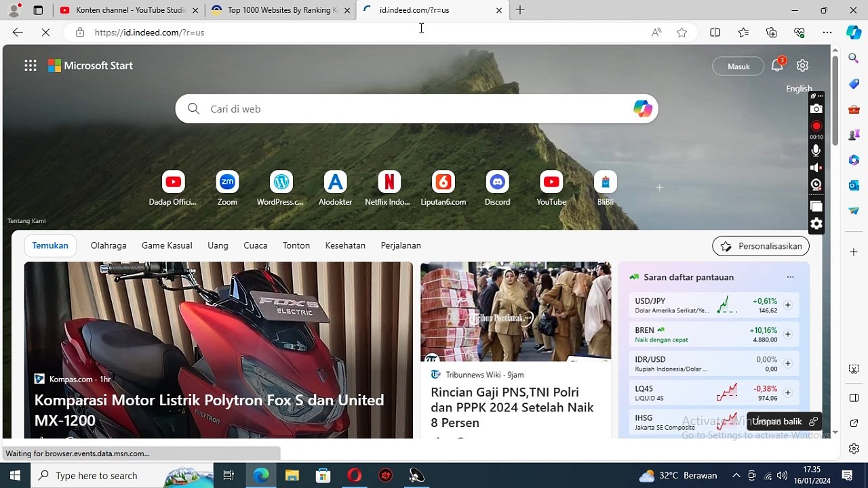Open the recorder overlay settings gear

pos(816,224)
